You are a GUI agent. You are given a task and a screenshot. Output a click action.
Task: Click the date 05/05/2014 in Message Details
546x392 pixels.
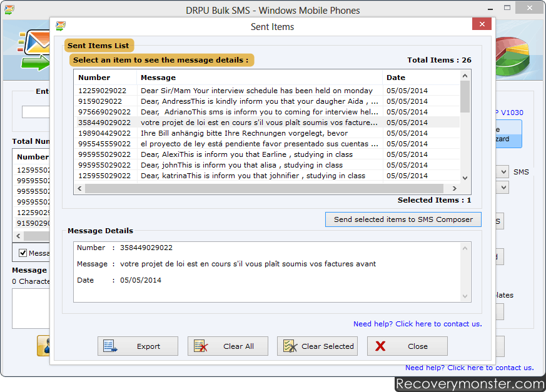[141, 280]
